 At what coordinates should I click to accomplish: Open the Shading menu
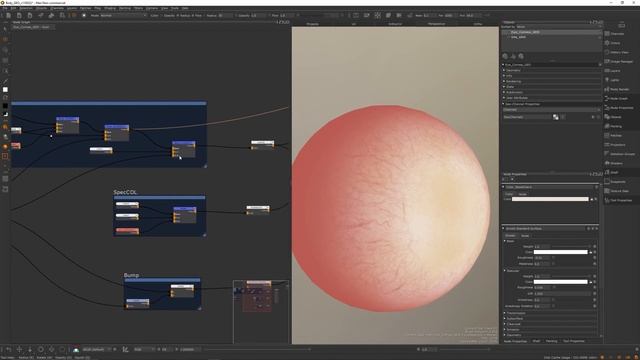110,8
